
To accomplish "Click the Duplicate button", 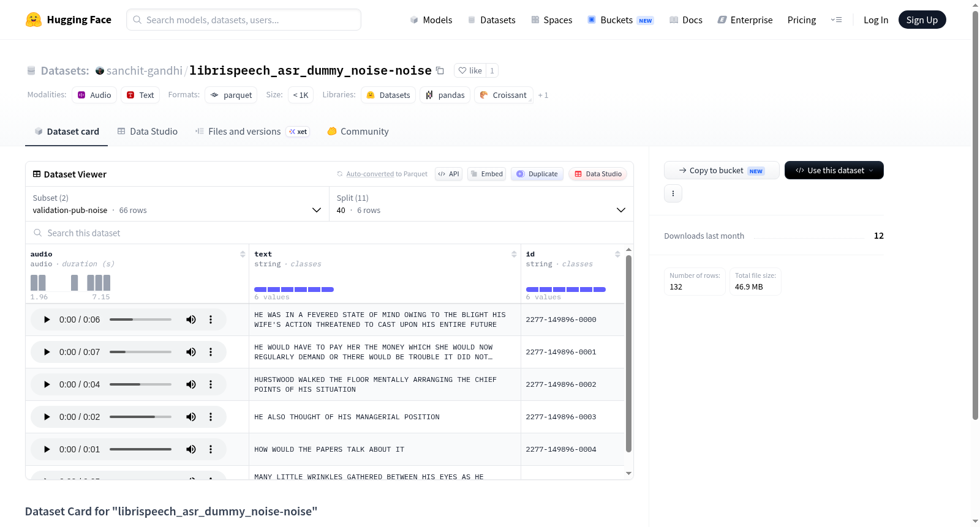I will tap(537, 174).
